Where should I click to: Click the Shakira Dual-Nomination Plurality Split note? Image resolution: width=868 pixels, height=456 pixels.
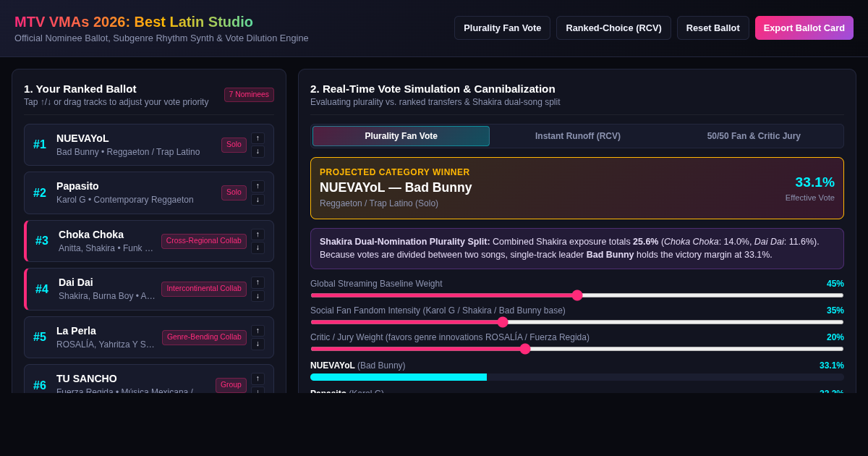pyautogui.click(x=577, y=248)
